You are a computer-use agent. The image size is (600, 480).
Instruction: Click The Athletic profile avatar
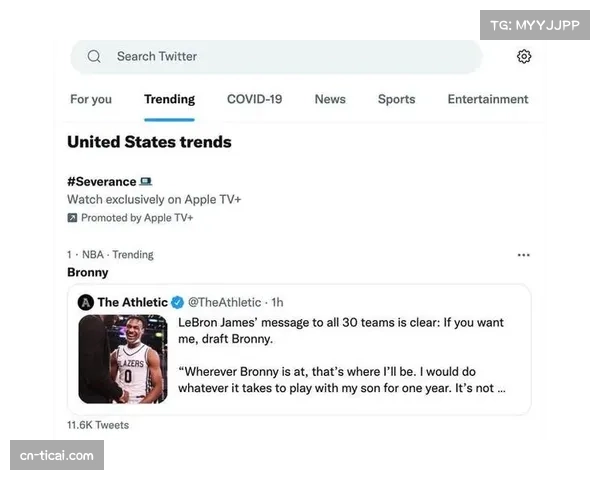click(x=86, y=302)
